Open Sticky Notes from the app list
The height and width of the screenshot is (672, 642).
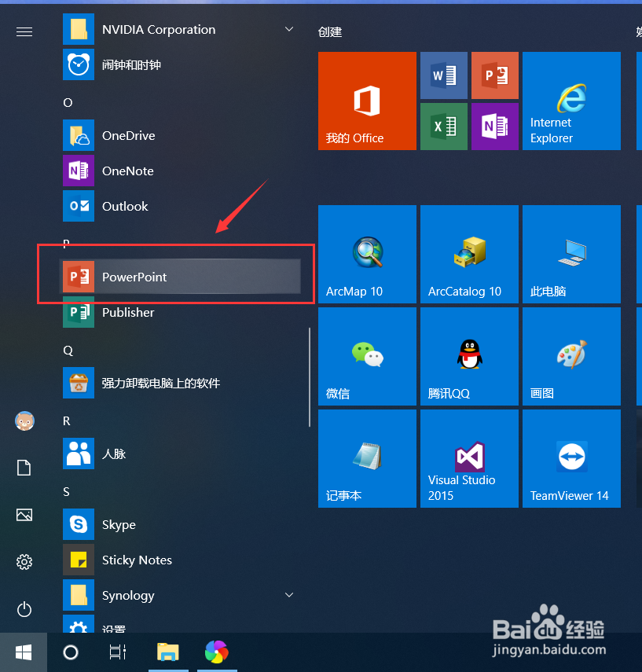180,560
